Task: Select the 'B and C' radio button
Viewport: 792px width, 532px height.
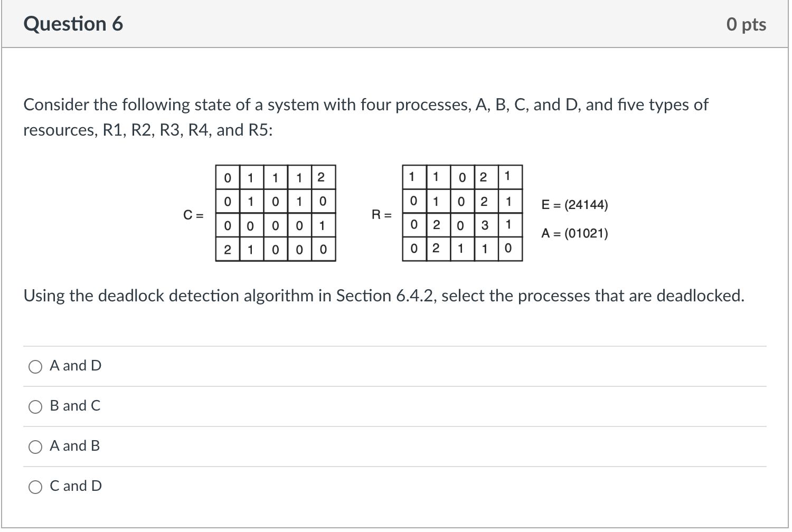Action: coord(35,406)
